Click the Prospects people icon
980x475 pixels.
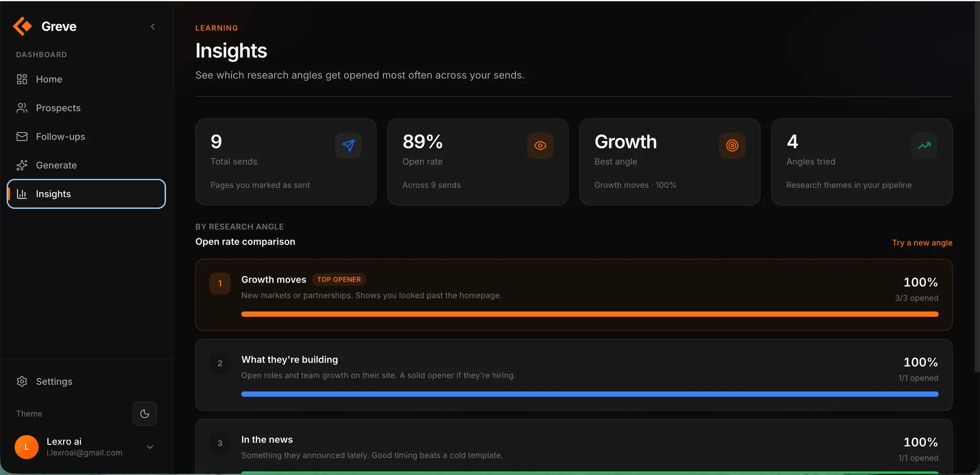[x=22, y=108]
